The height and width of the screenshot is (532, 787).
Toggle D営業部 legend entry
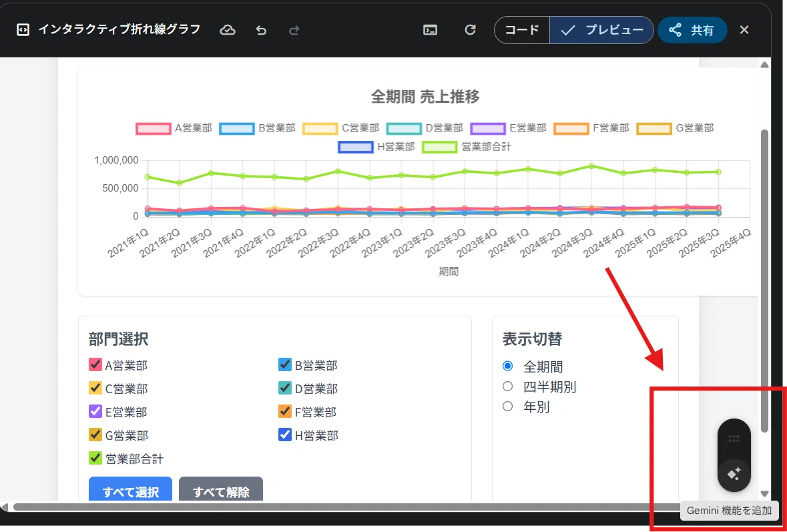click(425, 128)
